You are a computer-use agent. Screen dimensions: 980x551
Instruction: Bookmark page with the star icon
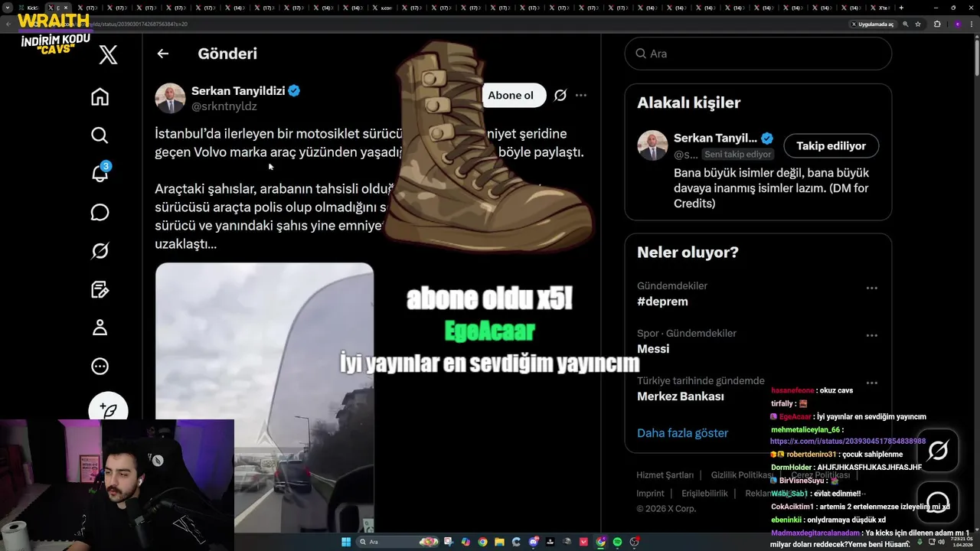[918, 24]
